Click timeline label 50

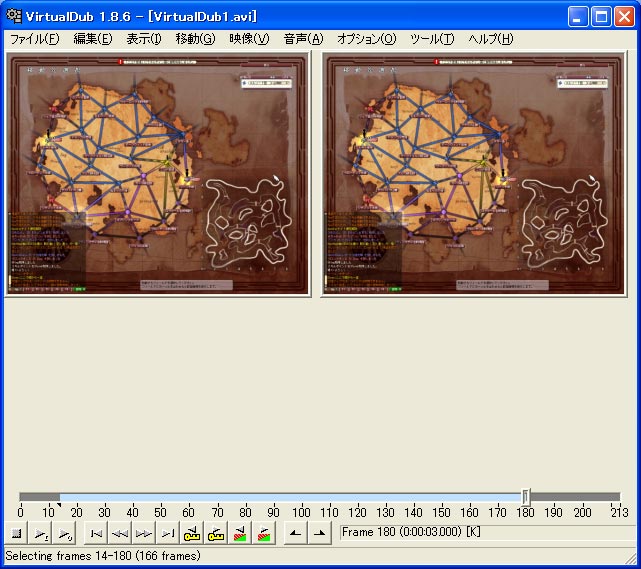coord(160,512)
